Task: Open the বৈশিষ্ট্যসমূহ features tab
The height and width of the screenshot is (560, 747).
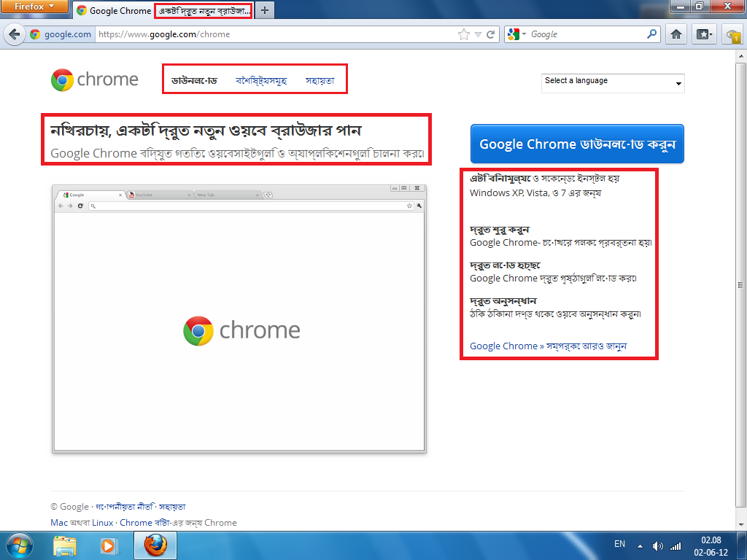Action: 261,80
